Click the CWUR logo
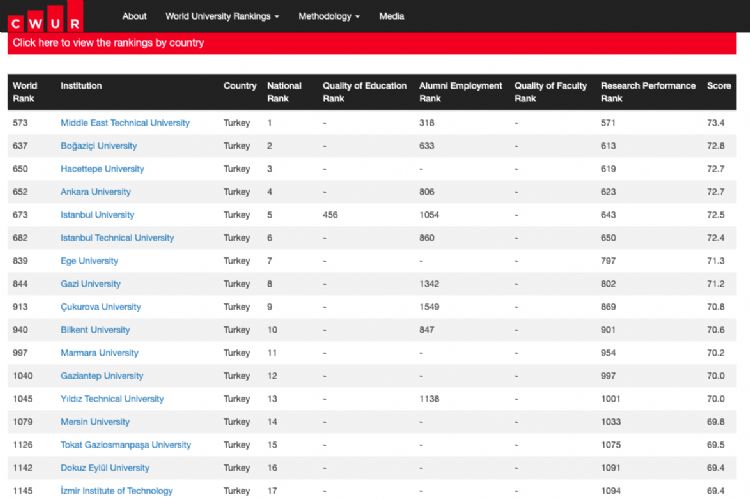This screenshot has width=750, height=499. tap(45, 17)
